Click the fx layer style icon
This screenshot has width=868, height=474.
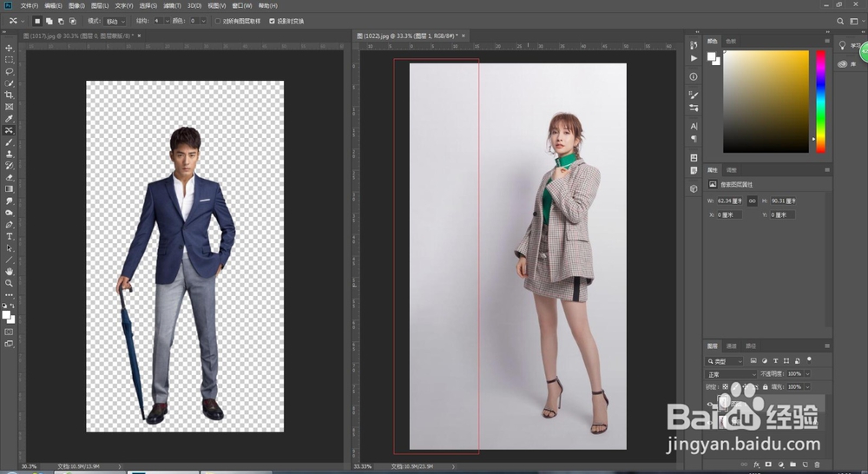(x=756, y=464)
